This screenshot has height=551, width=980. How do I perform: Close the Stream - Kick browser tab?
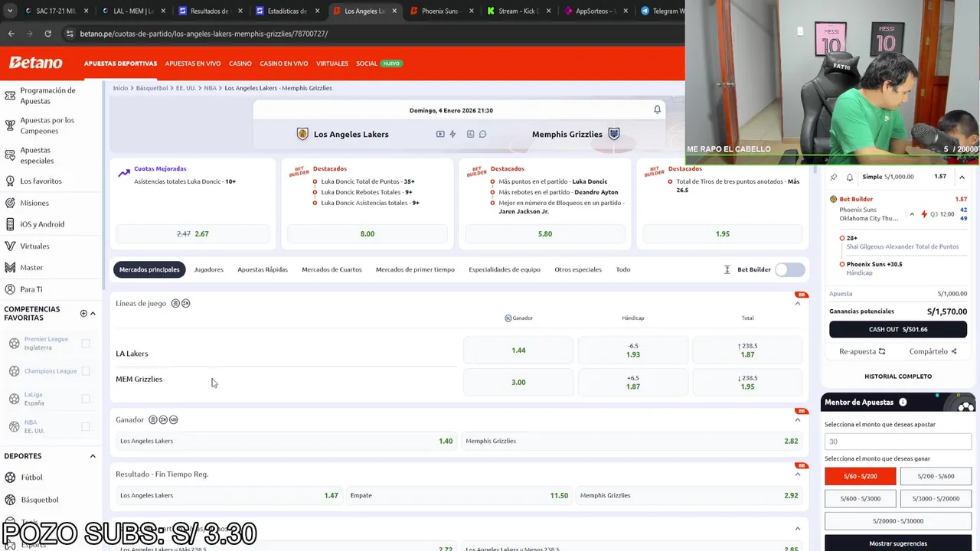[549, 11]
